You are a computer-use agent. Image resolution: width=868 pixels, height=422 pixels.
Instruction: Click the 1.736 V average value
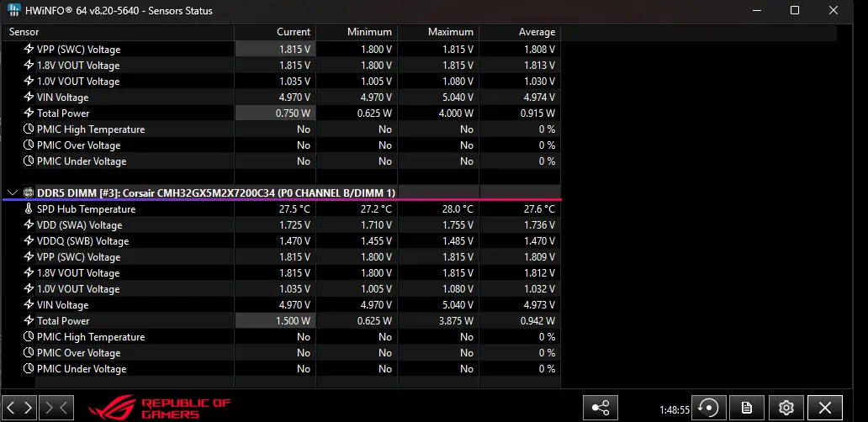[539, 225]
